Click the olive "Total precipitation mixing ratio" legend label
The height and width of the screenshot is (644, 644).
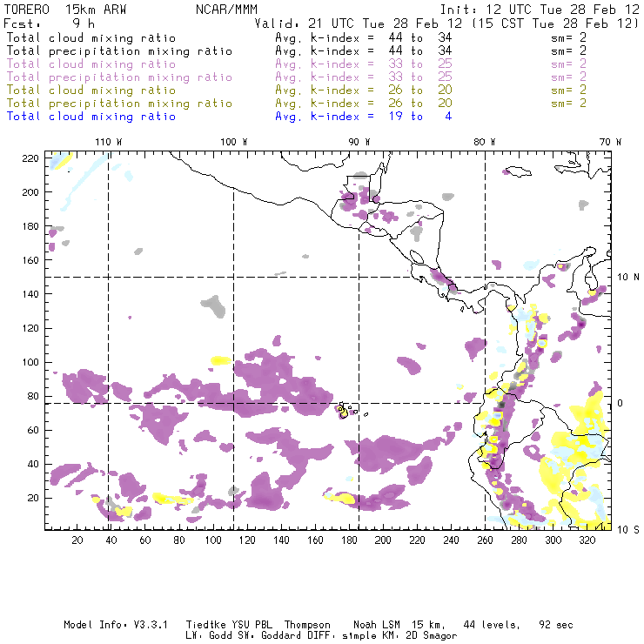(119, 104)
